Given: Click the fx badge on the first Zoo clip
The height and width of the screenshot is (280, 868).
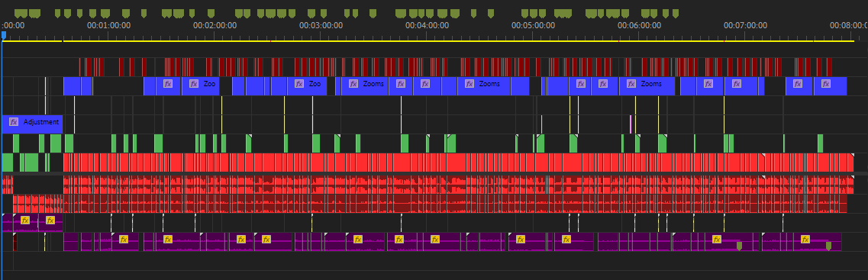Looking at the screenshot, I should [194, 84].
